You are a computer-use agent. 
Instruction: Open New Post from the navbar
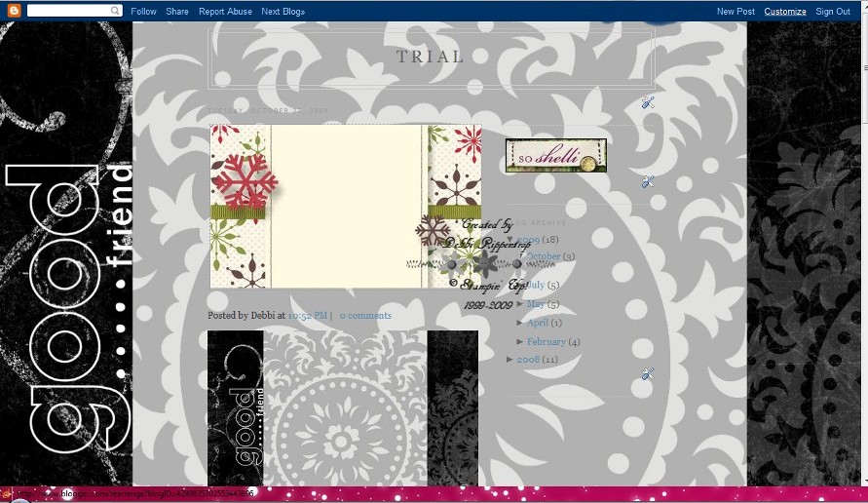coord(736,11)
